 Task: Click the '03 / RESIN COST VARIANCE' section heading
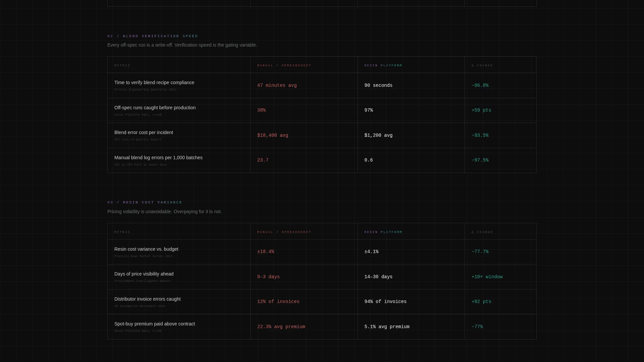(145, 202)
